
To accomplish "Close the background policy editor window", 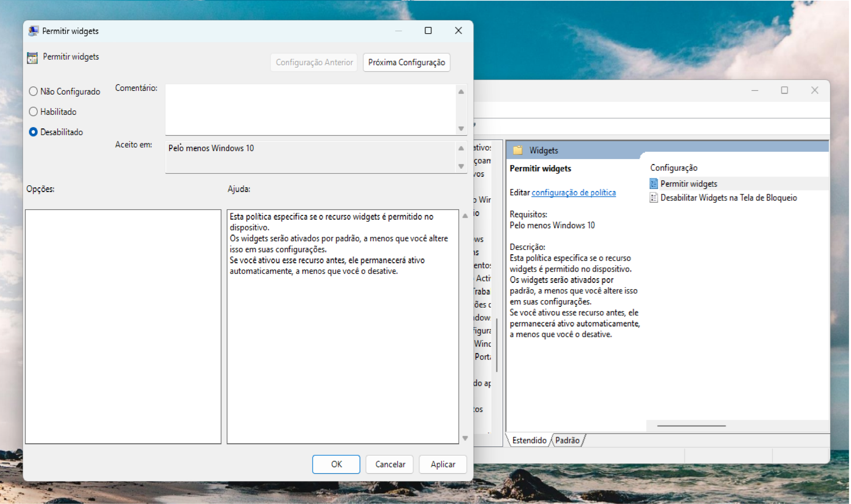I will click(x=814, y=90).
